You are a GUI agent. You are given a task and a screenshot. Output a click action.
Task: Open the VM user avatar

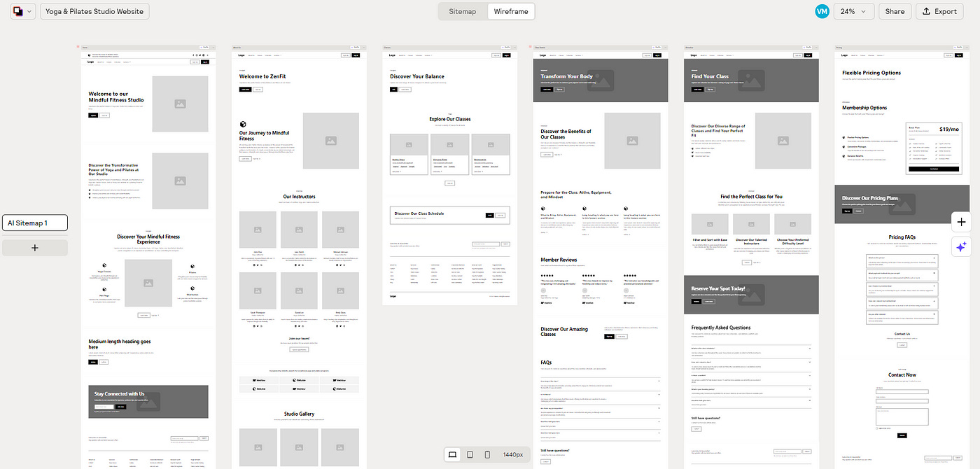click(822, 10)
